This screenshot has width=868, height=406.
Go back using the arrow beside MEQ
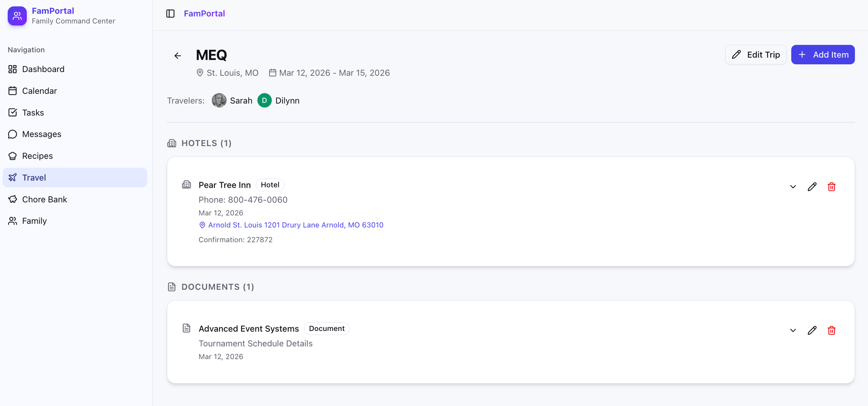click(x=178, y=56)
